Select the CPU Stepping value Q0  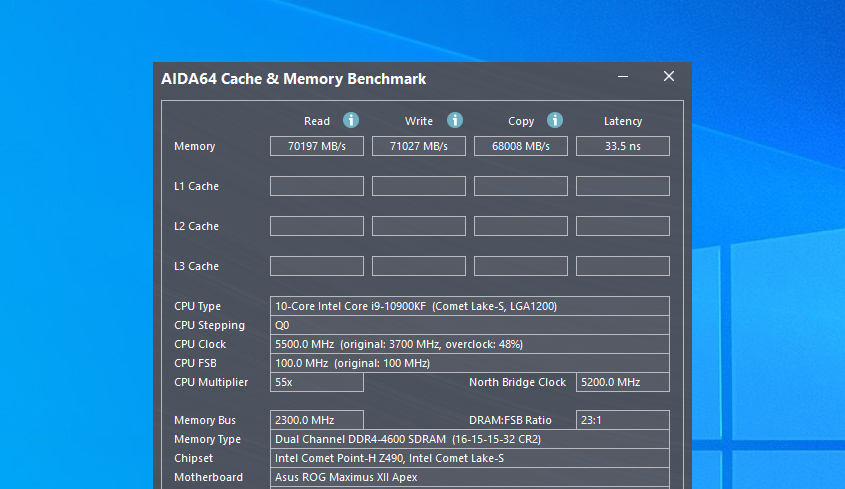click(470, 325)
